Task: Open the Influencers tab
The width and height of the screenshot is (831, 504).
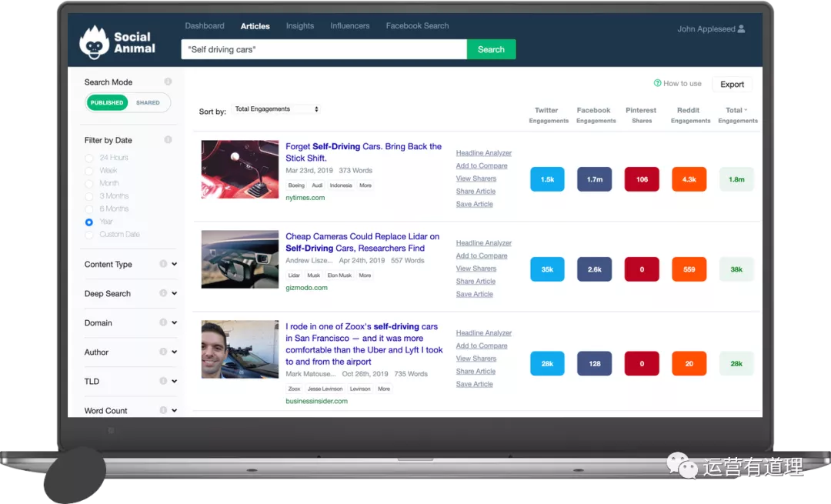Action: click(x=350, y=26)
